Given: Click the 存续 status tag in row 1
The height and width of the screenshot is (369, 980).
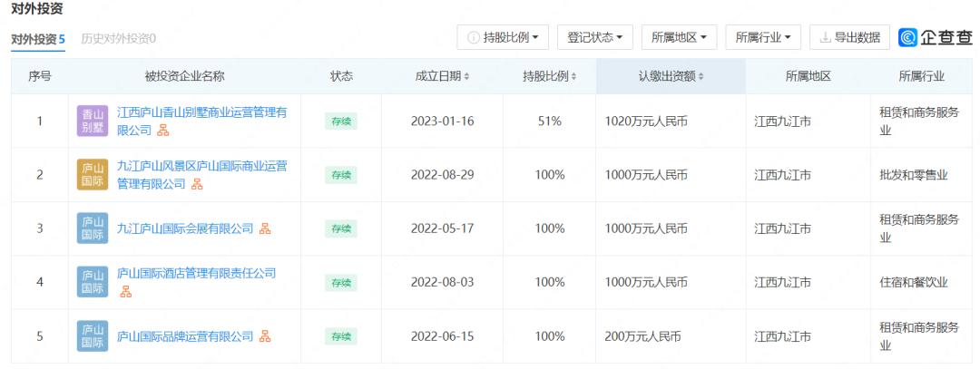Looking at the screenshot, I should click(341, 121).
